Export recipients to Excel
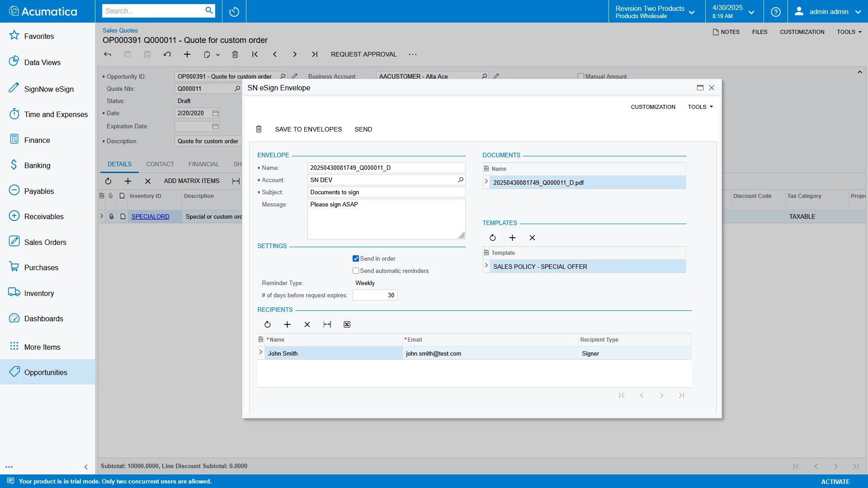The height and width of the screenshot is (488, 868). 347,324
